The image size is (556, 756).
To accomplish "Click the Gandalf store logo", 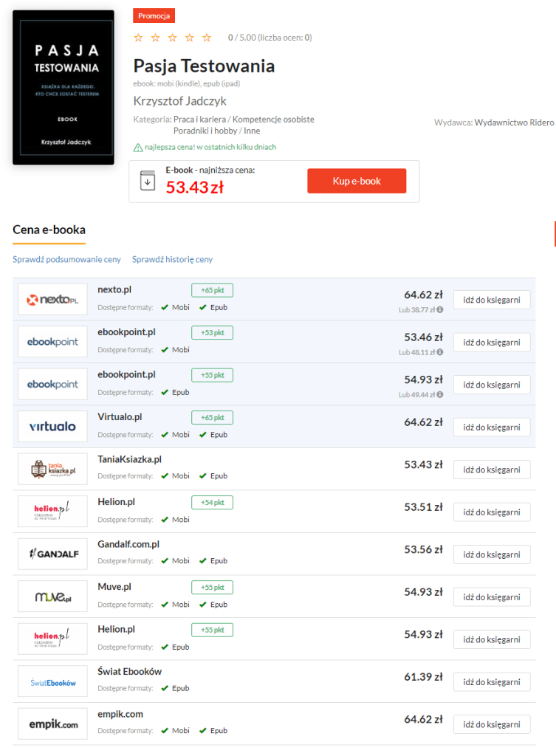I will point(52,554).
